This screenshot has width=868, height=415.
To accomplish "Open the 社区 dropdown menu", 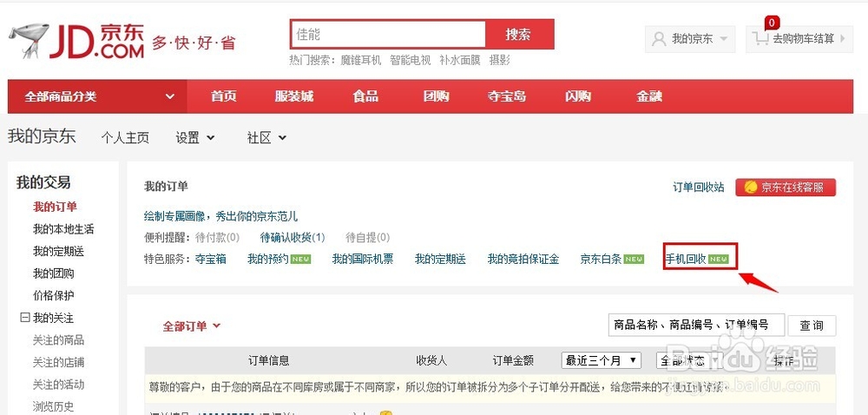I will pos(266,137).
